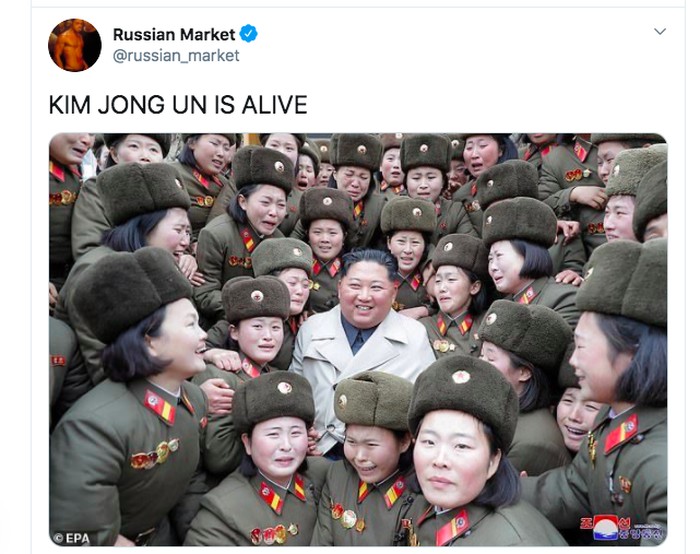Open the Russian Market profile avatar
Screen dimensions: 700x554
click(x=75, y=45)
